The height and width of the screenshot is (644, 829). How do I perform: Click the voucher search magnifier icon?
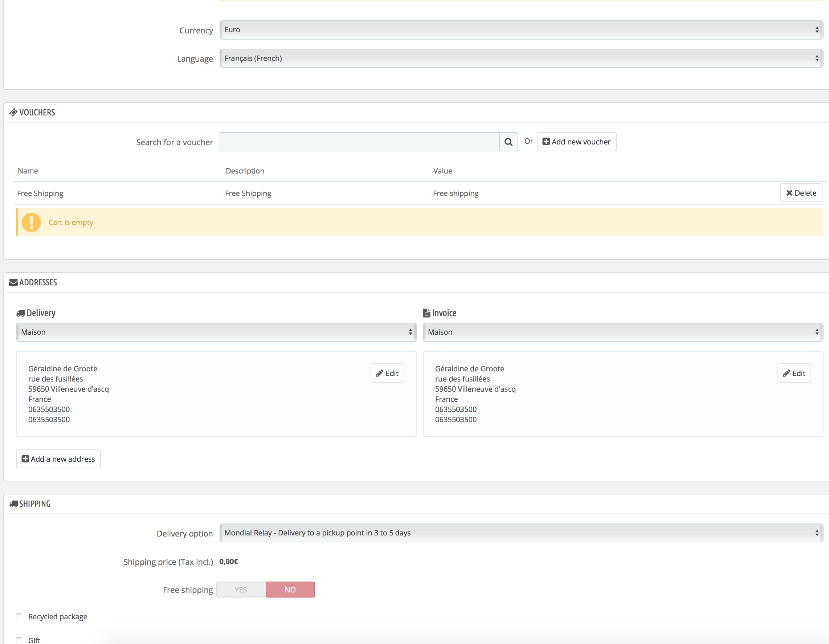click(x=508, y=142)
